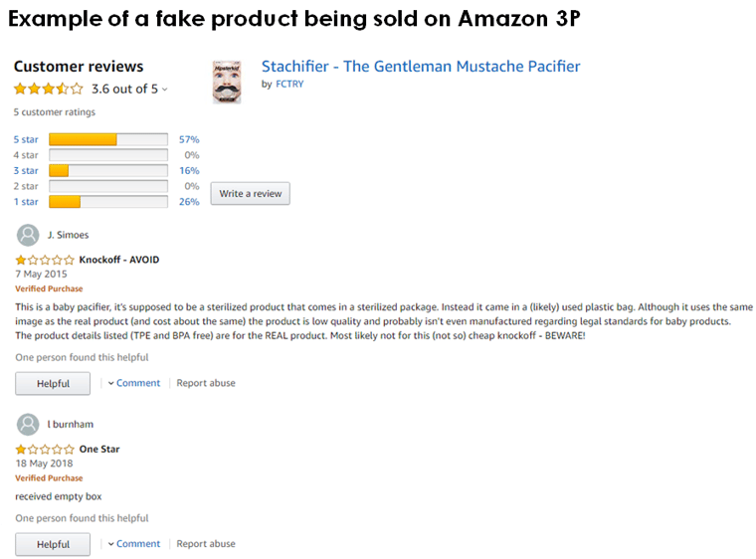
Task: Mark l burnham review as Helpful
Action: click(x=53, y=544)
